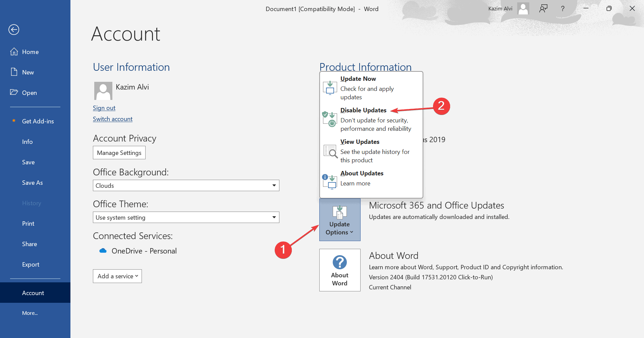Click the Home house icon
644x338 pixels.
(x=14, y=52)
